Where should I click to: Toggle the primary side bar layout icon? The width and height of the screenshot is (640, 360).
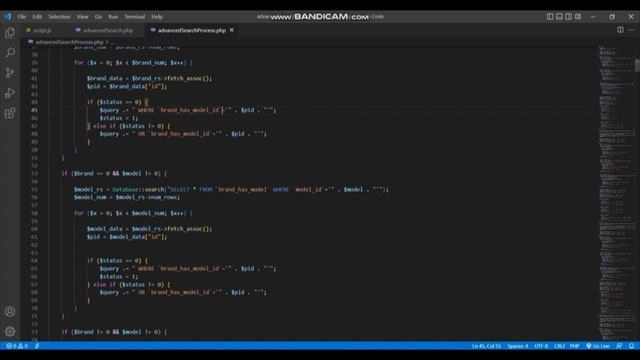[550, 17]
